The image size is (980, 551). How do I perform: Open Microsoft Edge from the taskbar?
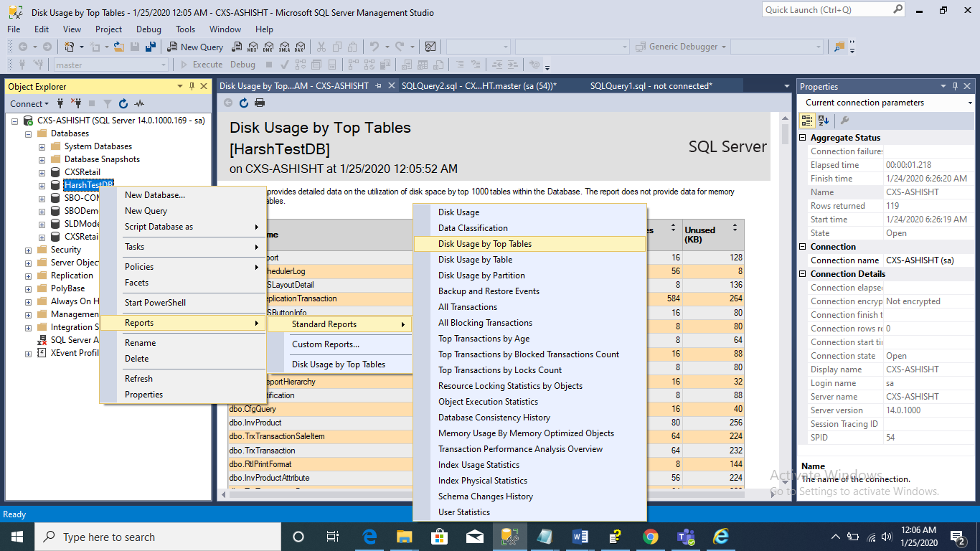pyautogui.click(x=369, y=537)
